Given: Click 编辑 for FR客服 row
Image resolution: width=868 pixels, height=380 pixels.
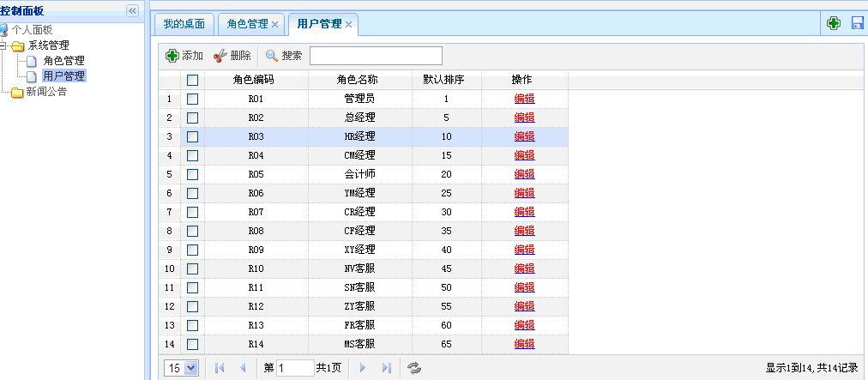Looking at the screenshot, I should tap(524, 325).
